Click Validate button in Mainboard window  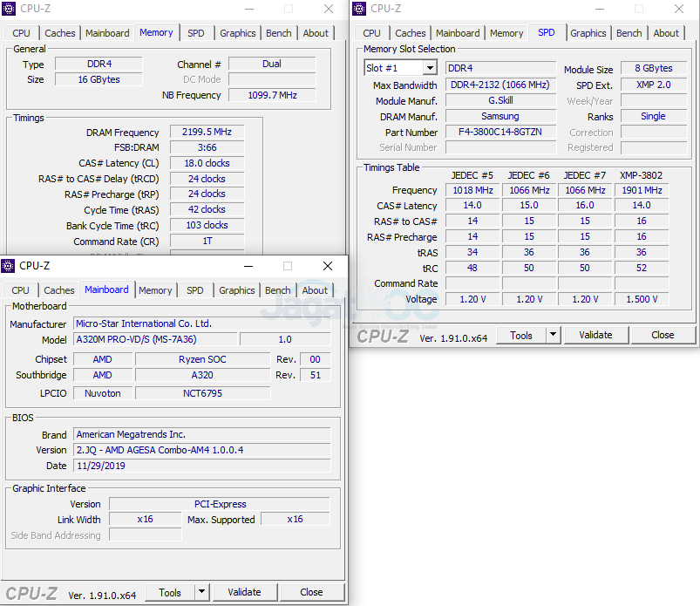click(244, 592)
